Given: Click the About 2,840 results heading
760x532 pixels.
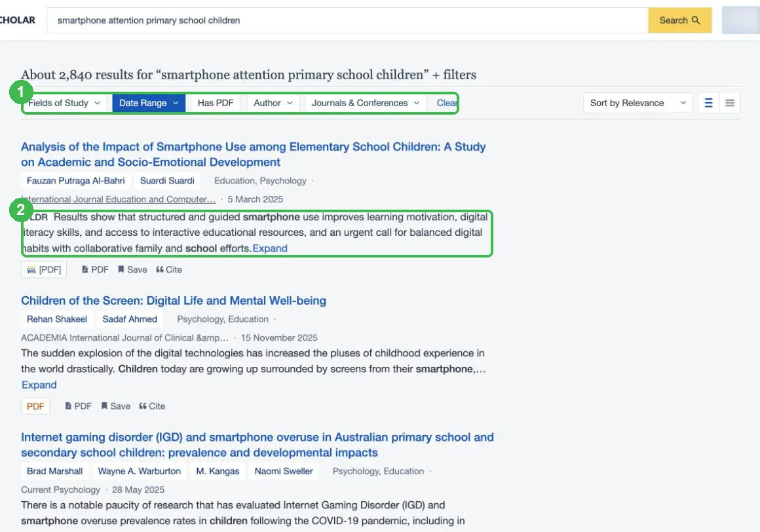Looking at the screenshot, I should [249, 75].
